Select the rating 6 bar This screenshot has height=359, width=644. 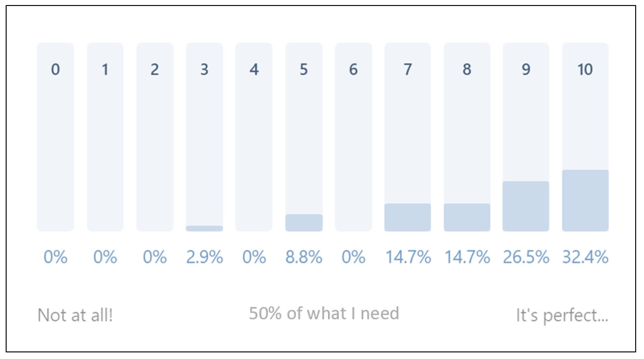click(353, 137)
